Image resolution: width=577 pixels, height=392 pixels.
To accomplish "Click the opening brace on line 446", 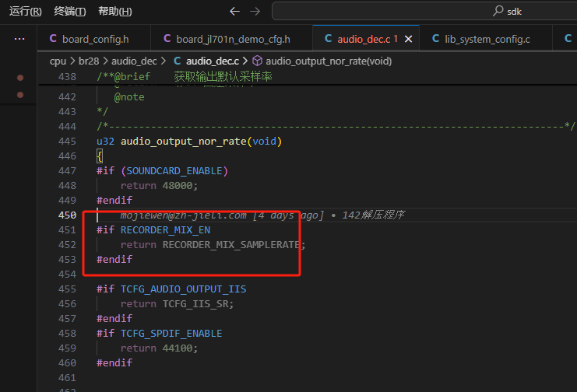I will 100,156.
